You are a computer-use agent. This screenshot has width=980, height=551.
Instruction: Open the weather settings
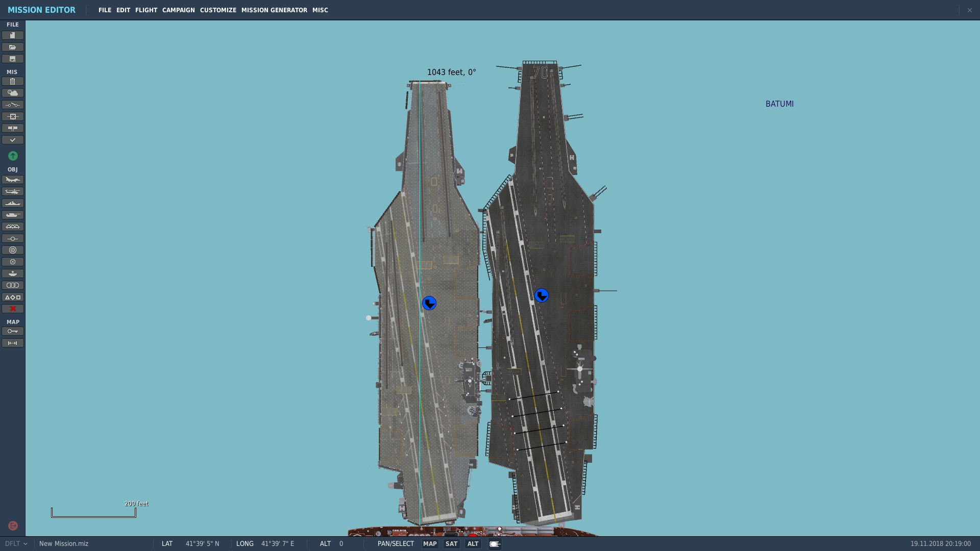pyautogui.click(x=13, y=93)
